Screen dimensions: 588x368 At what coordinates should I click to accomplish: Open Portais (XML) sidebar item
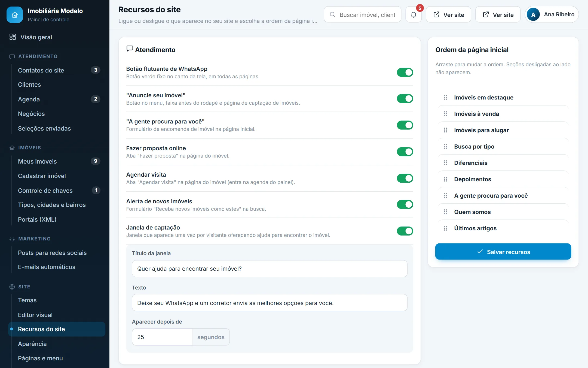coord(57,219)
